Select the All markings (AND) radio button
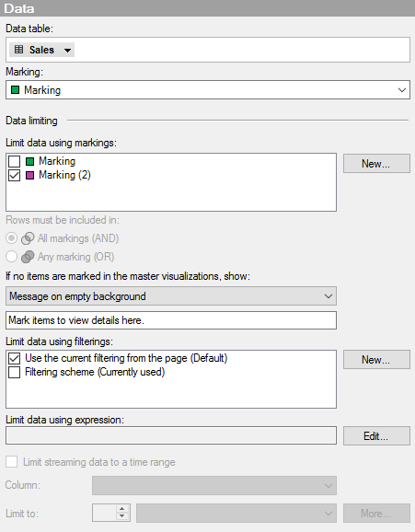This screenshot has width=415, height=532. click(x=12, y=238)
